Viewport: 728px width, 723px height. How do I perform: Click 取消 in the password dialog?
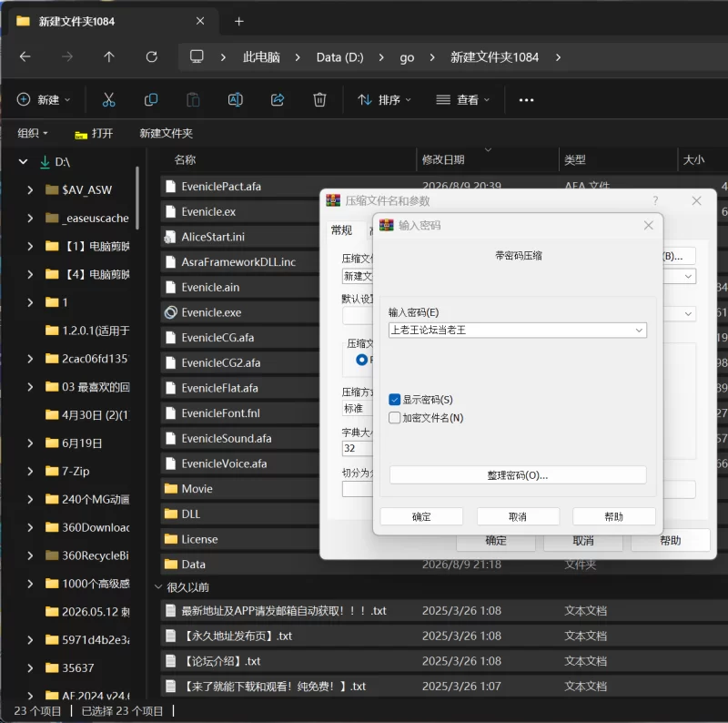coord(518,516)
